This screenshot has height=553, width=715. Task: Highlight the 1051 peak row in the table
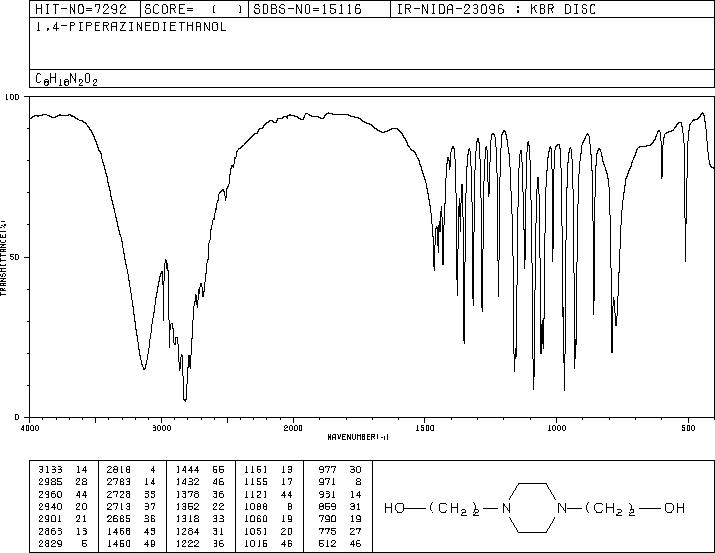(269, 531)
